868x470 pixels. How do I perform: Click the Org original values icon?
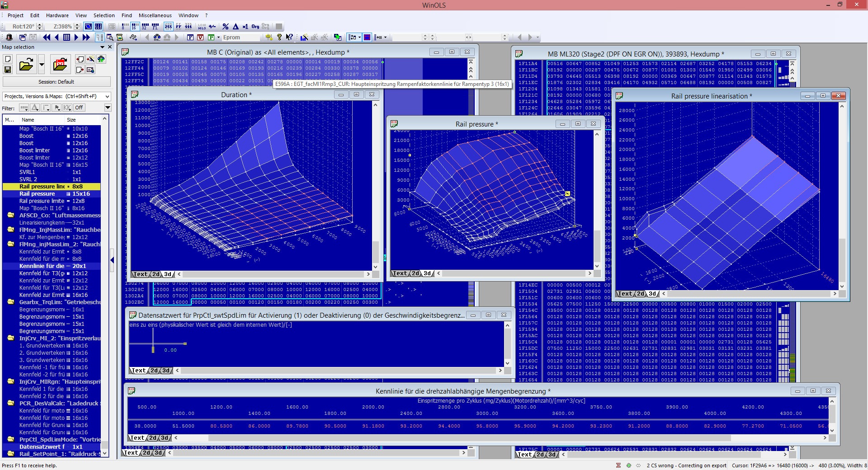point(255,27)
